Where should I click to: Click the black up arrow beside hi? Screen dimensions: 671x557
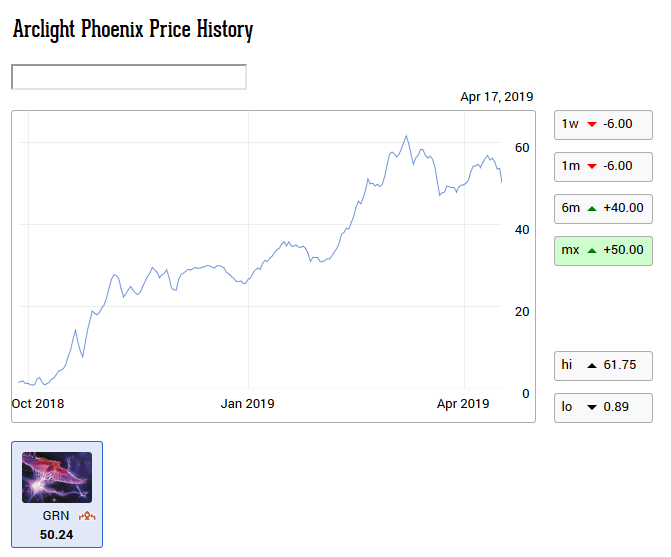click(592, 366)
